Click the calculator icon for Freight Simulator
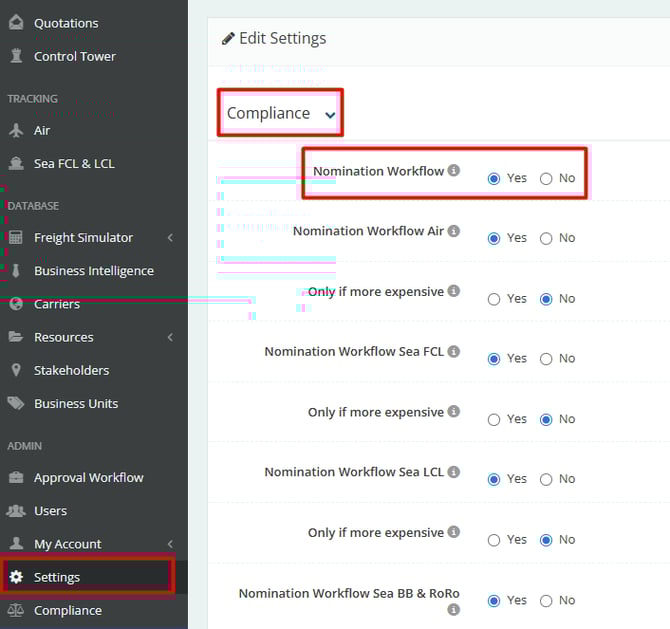The height and width of the screenshot is (629, 670). 15,237
